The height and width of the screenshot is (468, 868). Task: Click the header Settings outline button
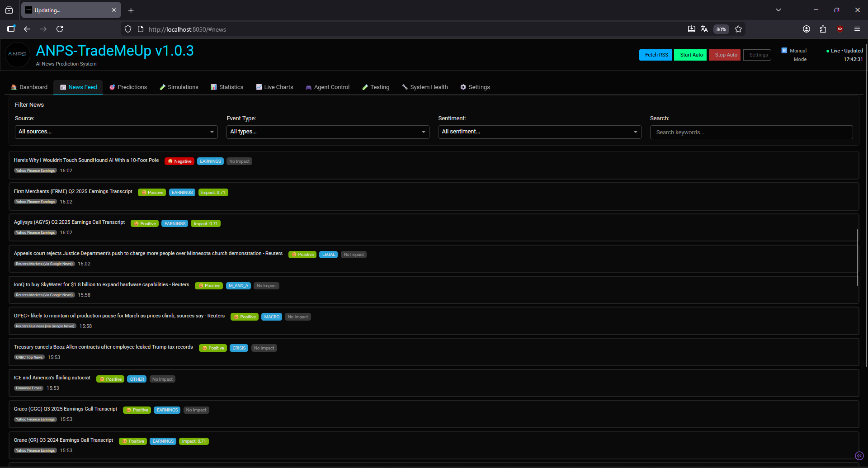pos(757,55)
